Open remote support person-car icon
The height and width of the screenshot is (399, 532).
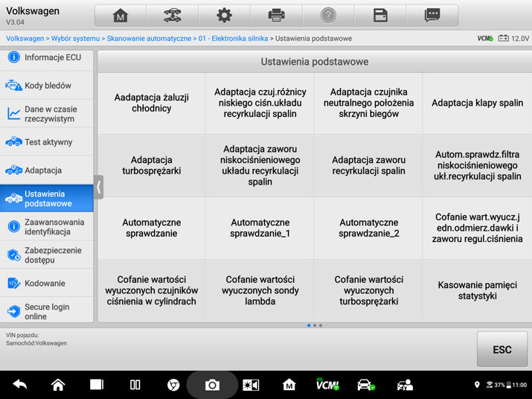click(x=405, y=385)
